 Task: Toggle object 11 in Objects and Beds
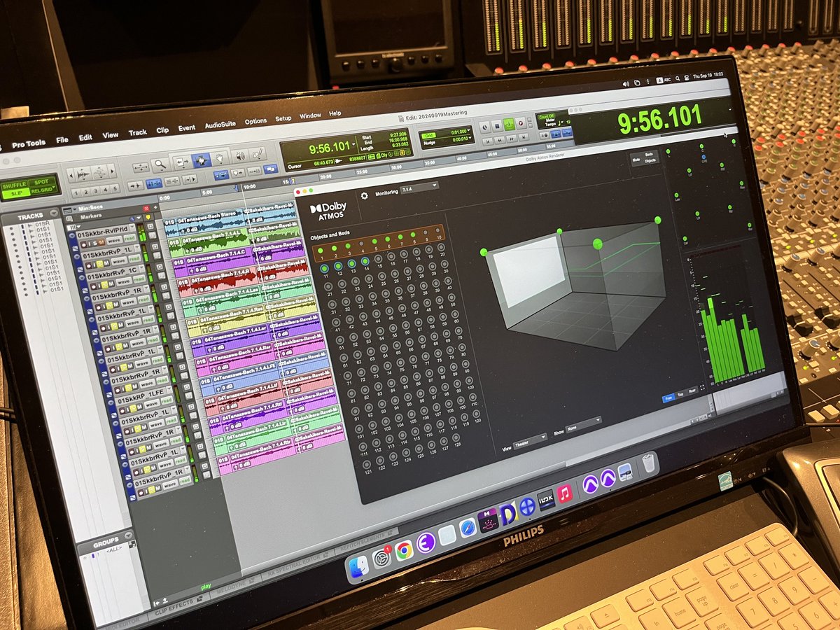click(325, 269)
